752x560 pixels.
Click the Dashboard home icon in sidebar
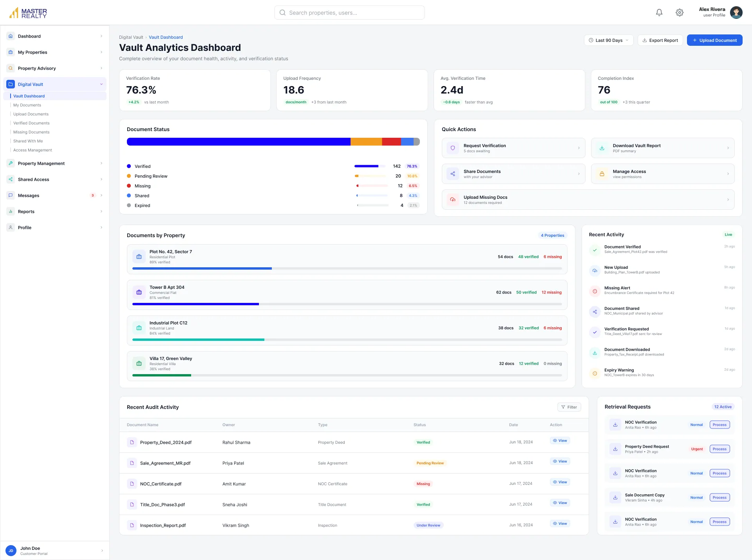(x=11, y=36)
